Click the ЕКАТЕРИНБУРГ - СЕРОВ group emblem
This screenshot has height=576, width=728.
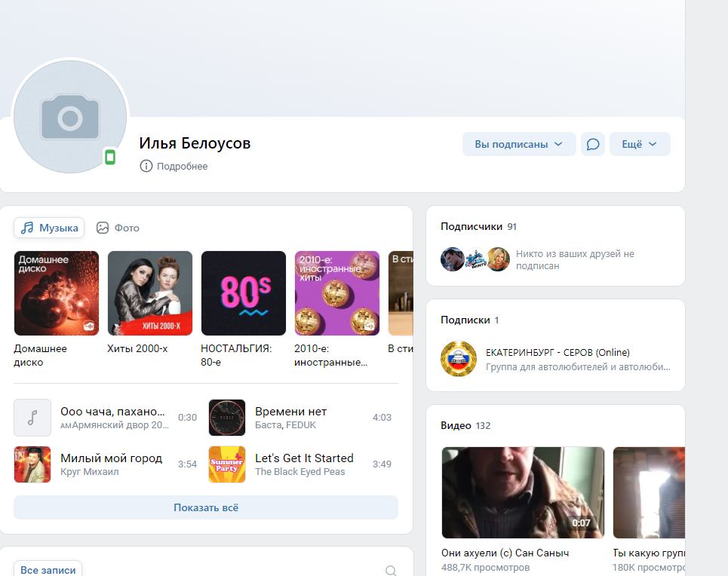click(459, 359)
